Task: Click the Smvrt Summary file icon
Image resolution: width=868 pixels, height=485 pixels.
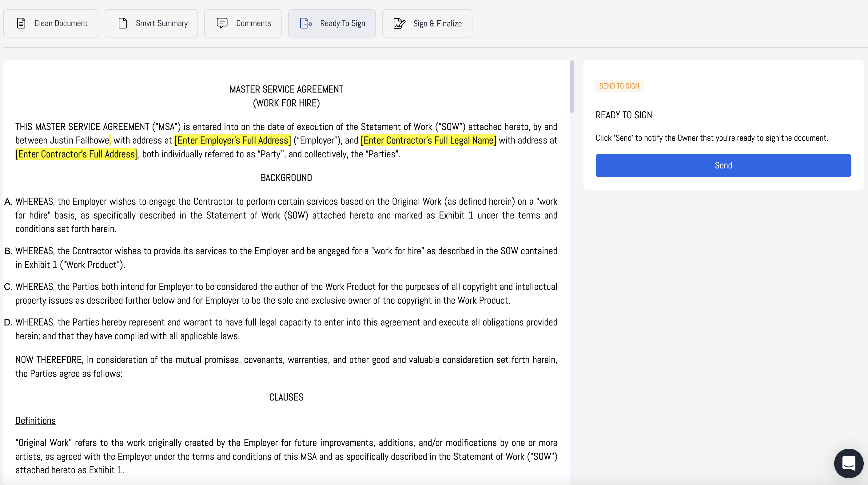Action: pyautogui.click(x=123, y=23)
